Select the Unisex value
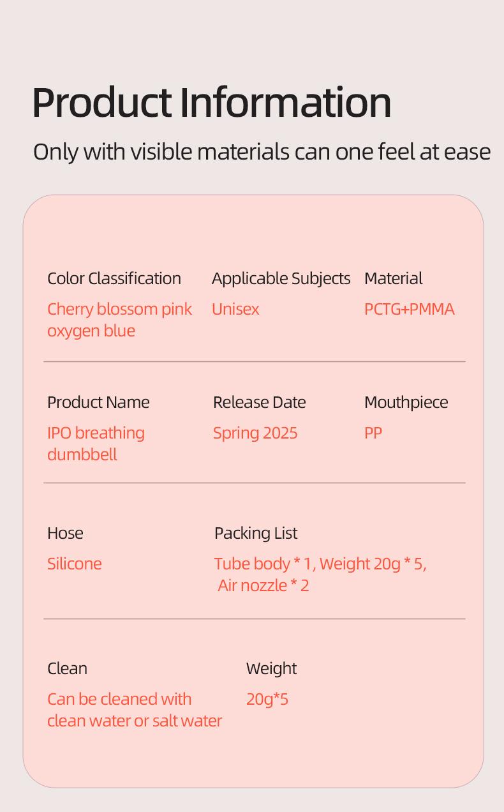504x812 pixels. coord(235,309)
